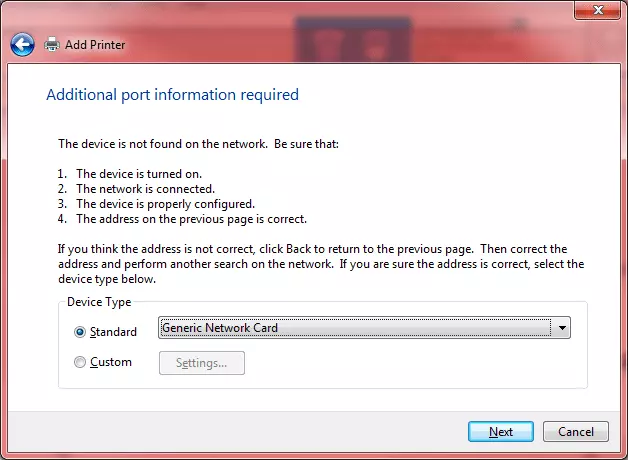628x460 pixels.
Task: Click the Custom option label text
Action: tap(110, 362)
